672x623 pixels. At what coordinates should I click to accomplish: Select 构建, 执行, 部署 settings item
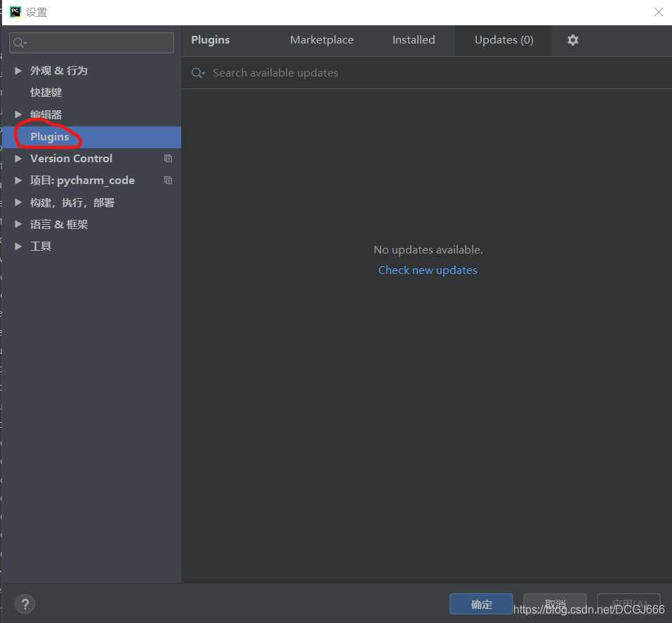[x=72, y=202]
